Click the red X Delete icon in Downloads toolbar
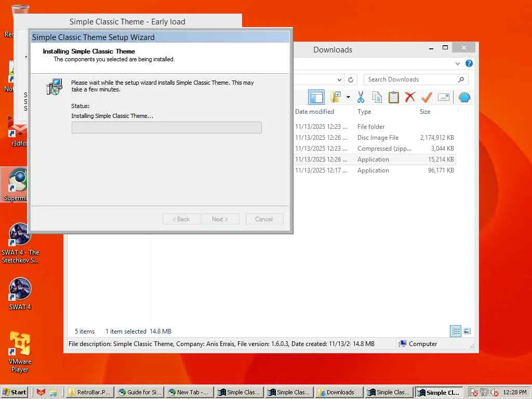 click(x=410, y=97)
